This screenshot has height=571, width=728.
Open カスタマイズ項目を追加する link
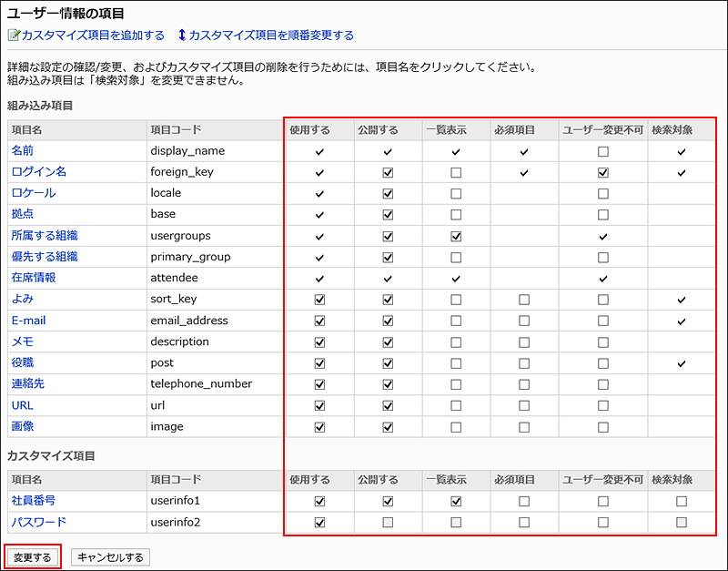click(x=93, y=36)
